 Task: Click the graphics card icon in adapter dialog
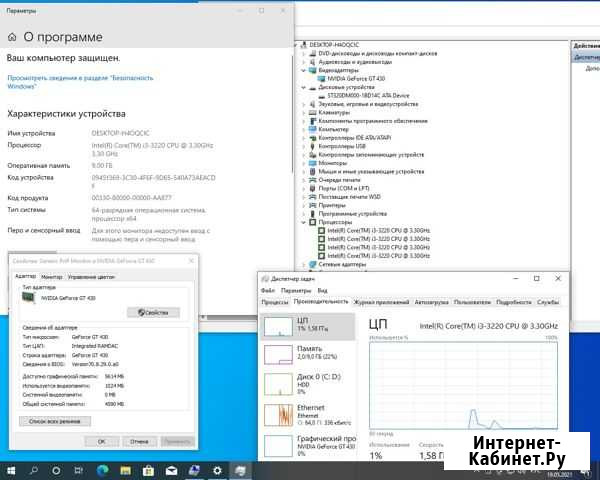[29, 297]
